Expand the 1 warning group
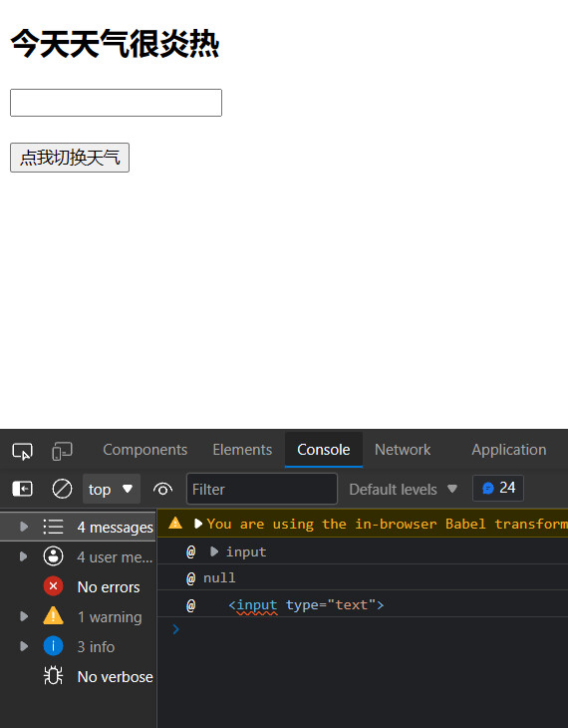 click(24, 616)
